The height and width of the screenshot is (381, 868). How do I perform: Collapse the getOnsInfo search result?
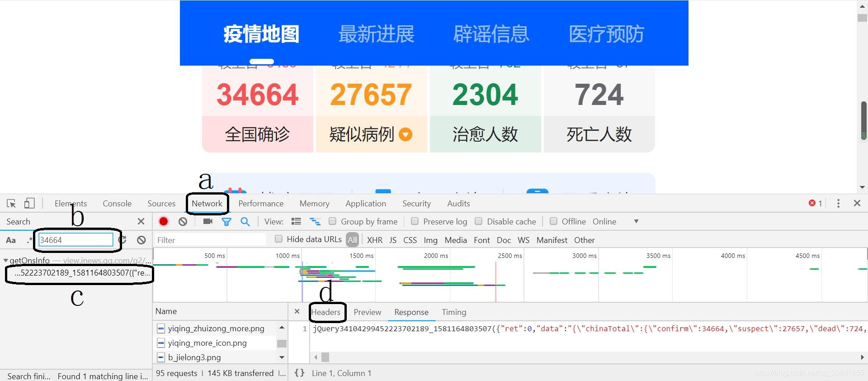pyautogui.click(x=5, y=261)
